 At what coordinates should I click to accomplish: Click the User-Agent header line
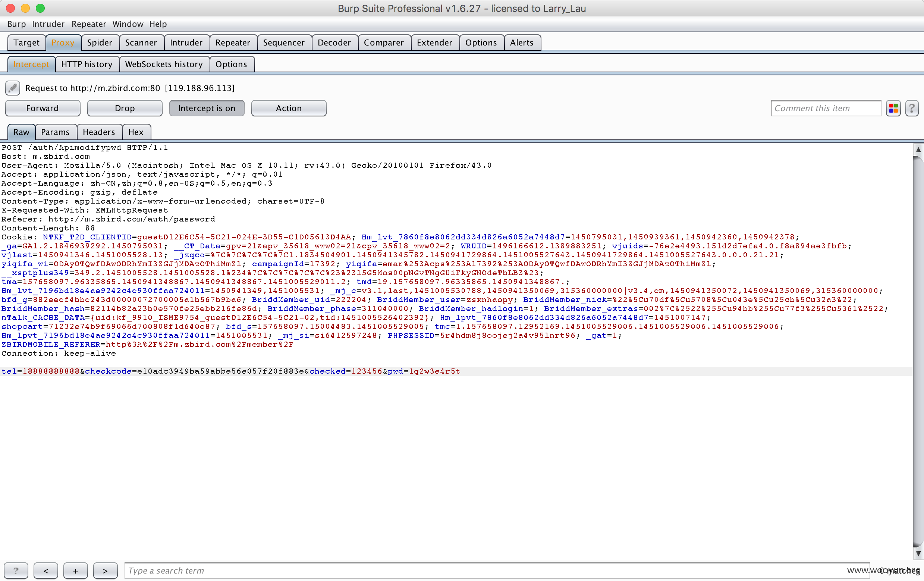(246, 166)
